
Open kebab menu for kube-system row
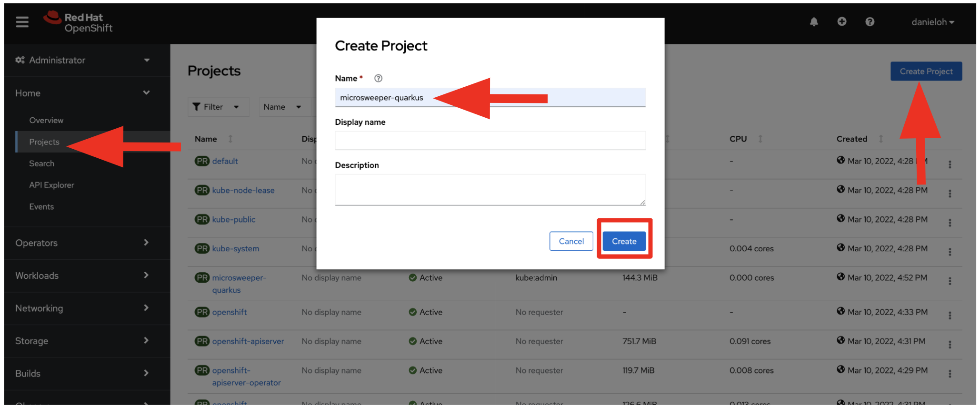pos(950,252)
